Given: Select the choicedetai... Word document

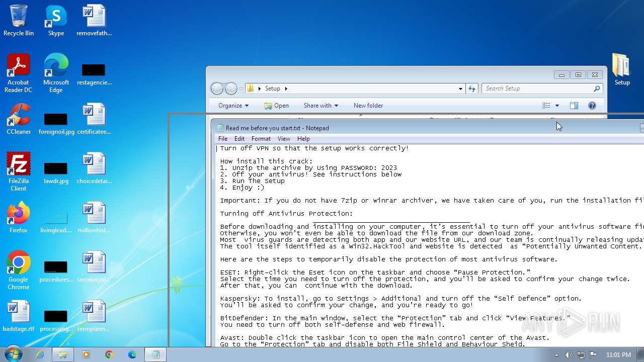Looking at the screenshot, I should [x=94, y=168].
